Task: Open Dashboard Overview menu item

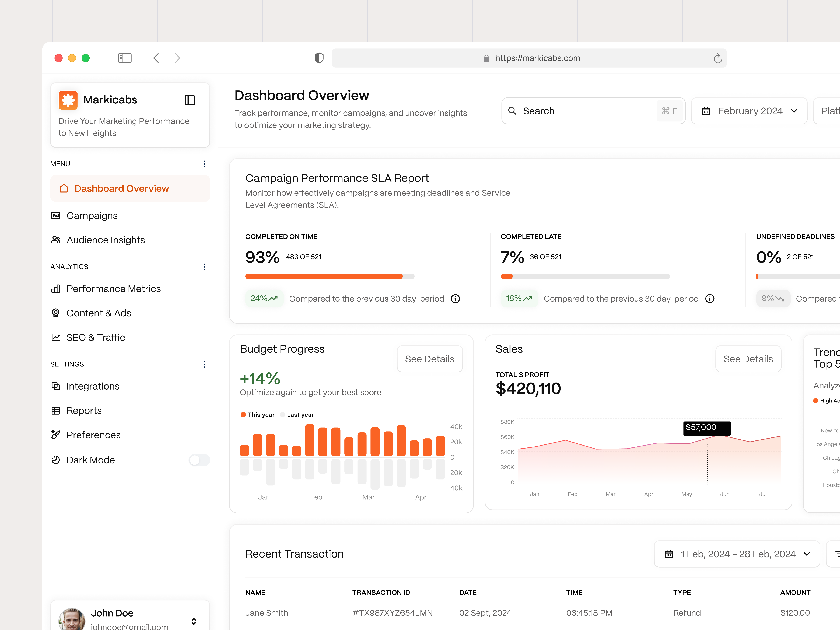Action: click(x=130, y=188)
